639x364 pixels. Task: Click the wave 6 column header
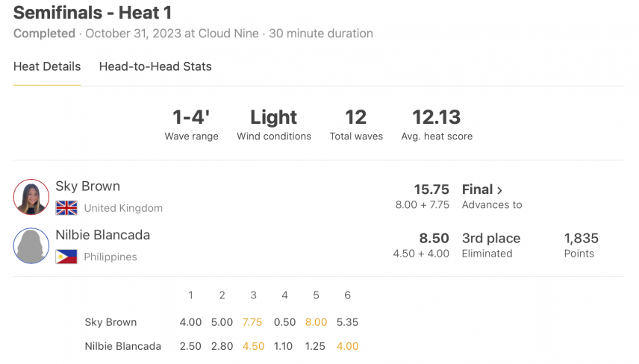point(347,295)
